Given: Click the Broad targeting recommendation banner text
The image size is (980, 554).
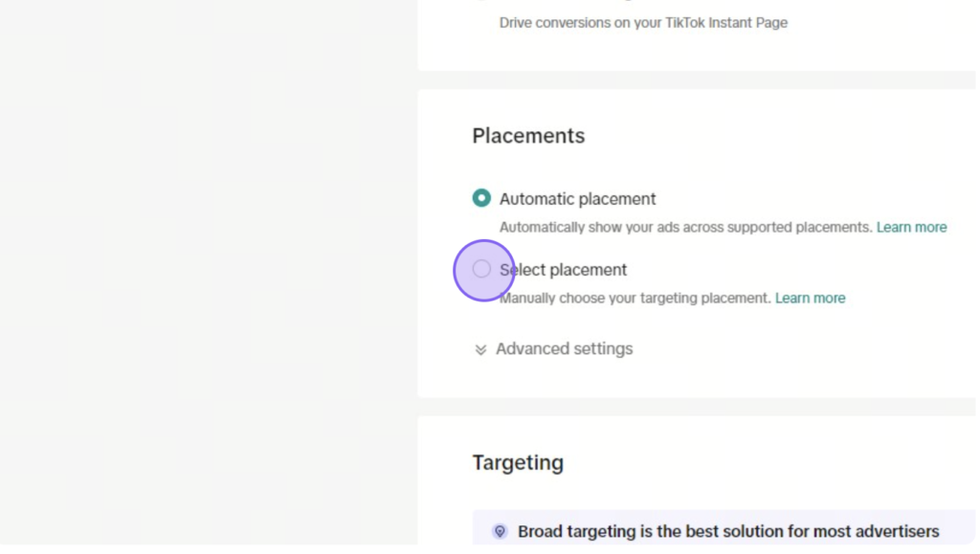Looking at the screenshot, I should [728, 532].
